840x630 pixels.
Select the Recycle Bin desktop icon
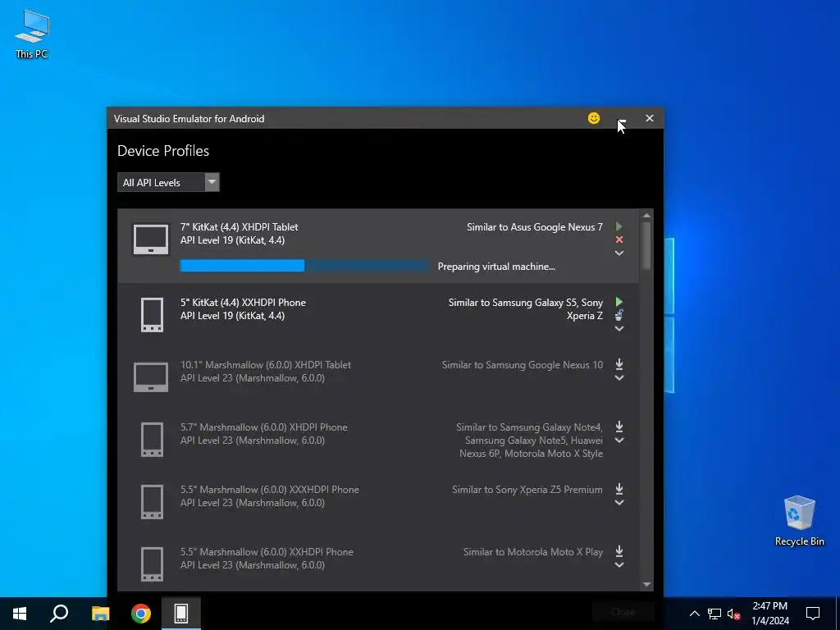(799, 521)
